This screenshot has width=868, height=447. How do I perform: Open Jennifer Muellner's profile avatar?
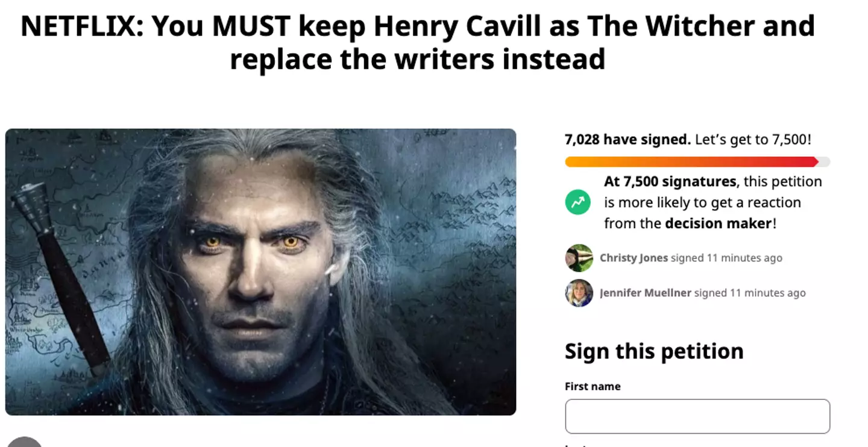click(x=579, y=293)
